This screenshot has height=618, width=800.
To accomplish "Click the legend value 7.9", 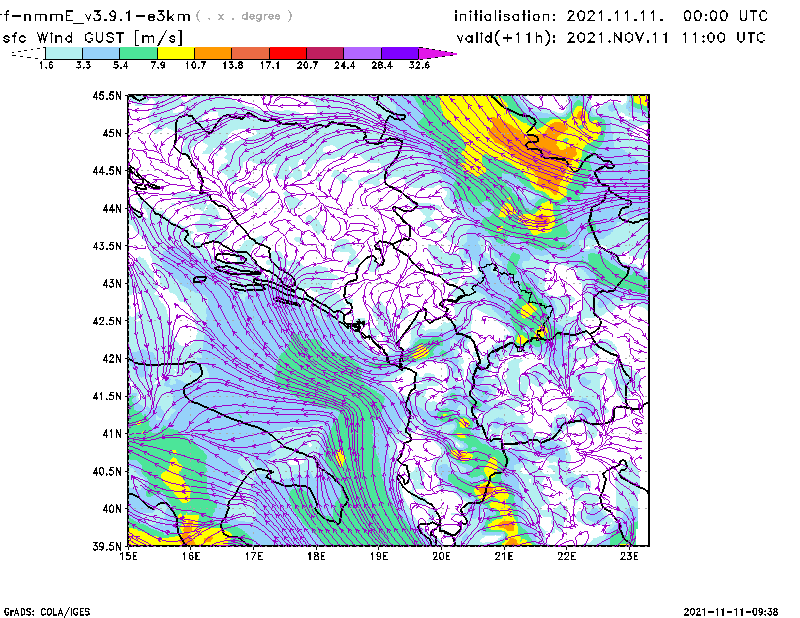I will coord(158,65).
